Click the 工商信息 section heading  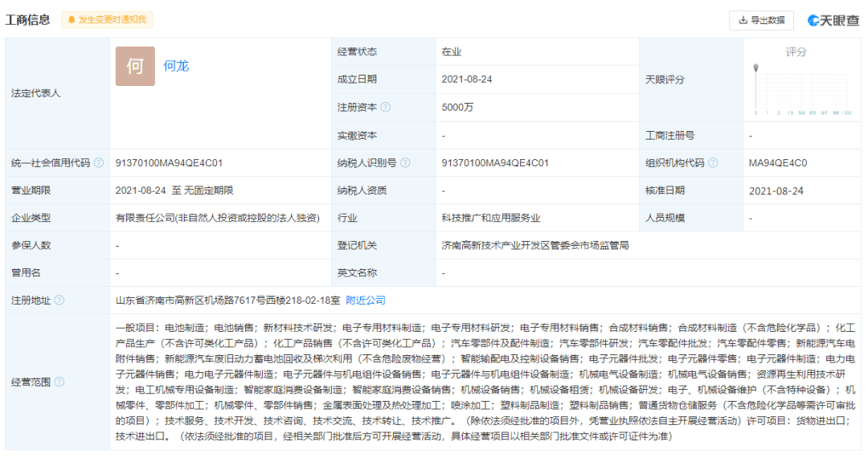pos(27,20)
